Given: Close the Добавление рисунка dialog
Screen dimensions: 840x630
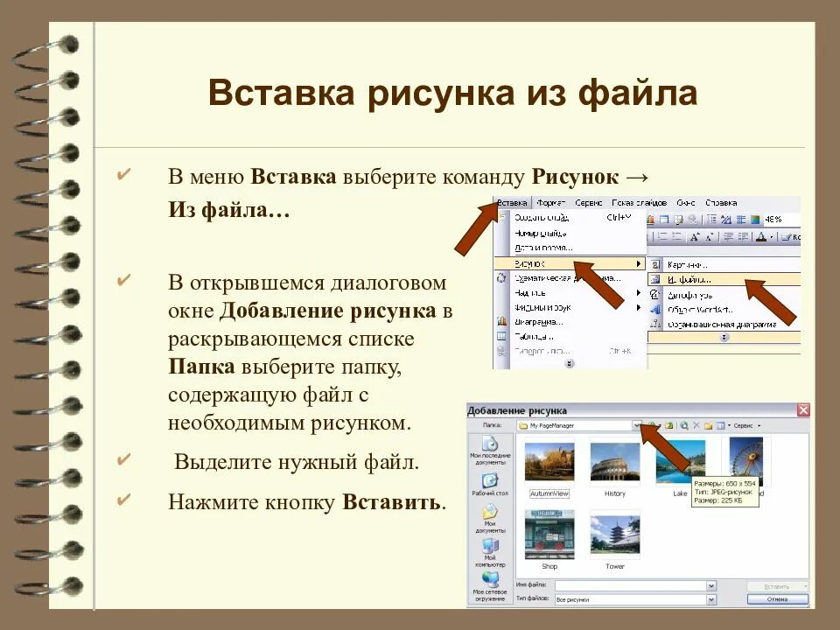Looking at the screenshot, I should [803, 410].
